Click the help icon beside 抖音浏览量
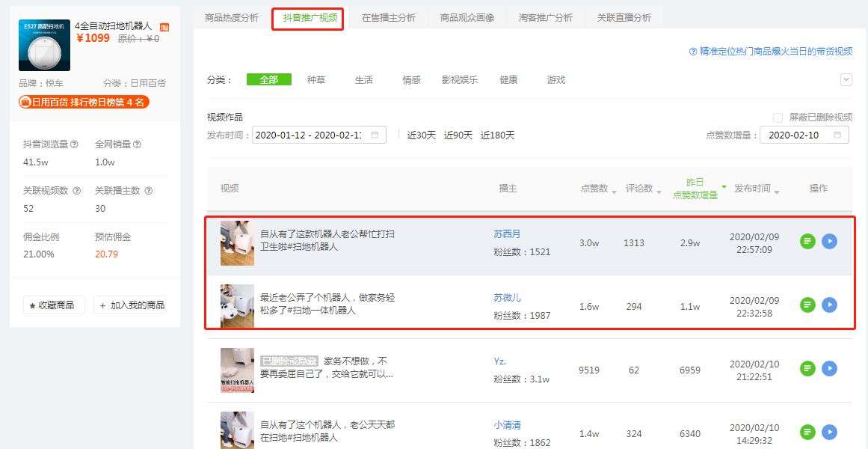Image resolution: width=868 pixels, height=449 pixels. click(x=74, y=144)
